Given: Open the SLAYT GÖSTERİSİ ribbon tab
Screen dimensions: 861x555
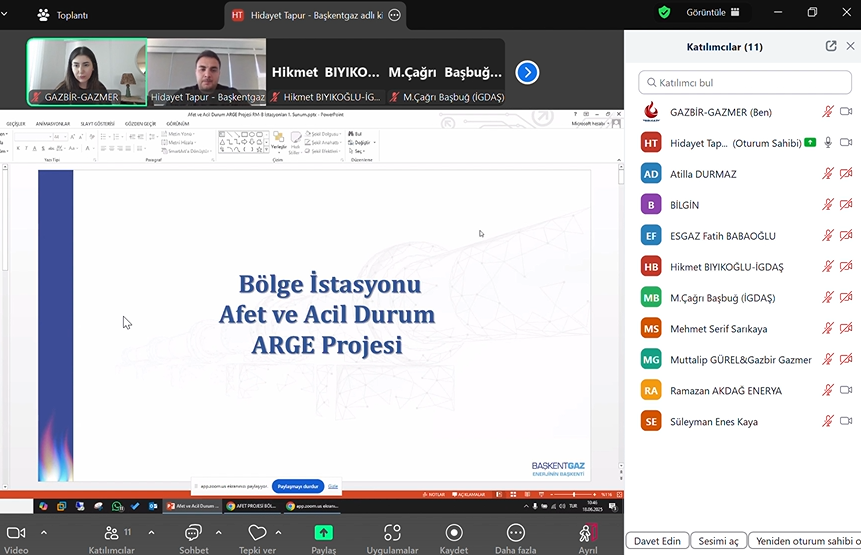Looking at the screenshot, I should (97, 124).
